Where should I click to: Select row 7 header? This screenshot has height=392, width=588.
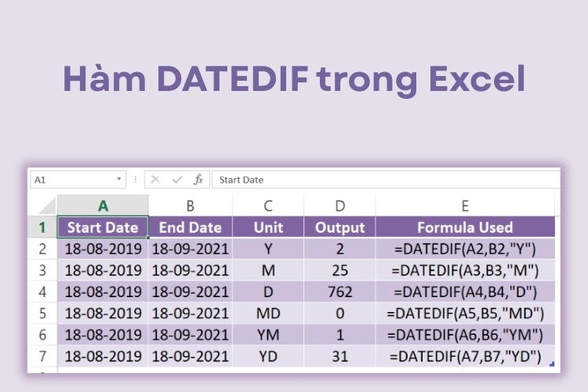coord(42,357)
